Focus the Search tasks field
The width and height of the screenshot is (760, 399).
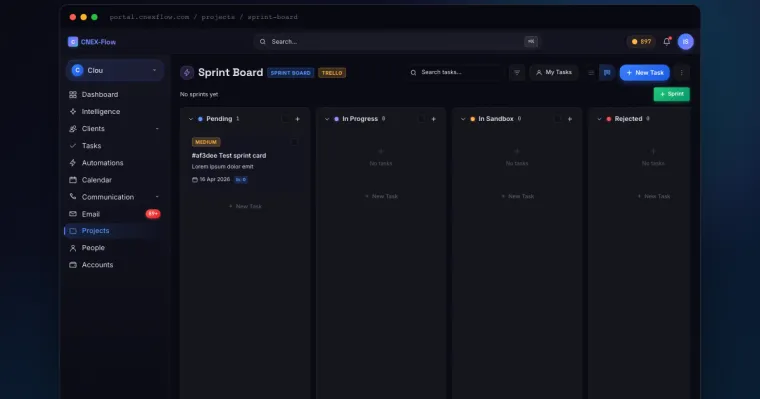pos(455,73)
